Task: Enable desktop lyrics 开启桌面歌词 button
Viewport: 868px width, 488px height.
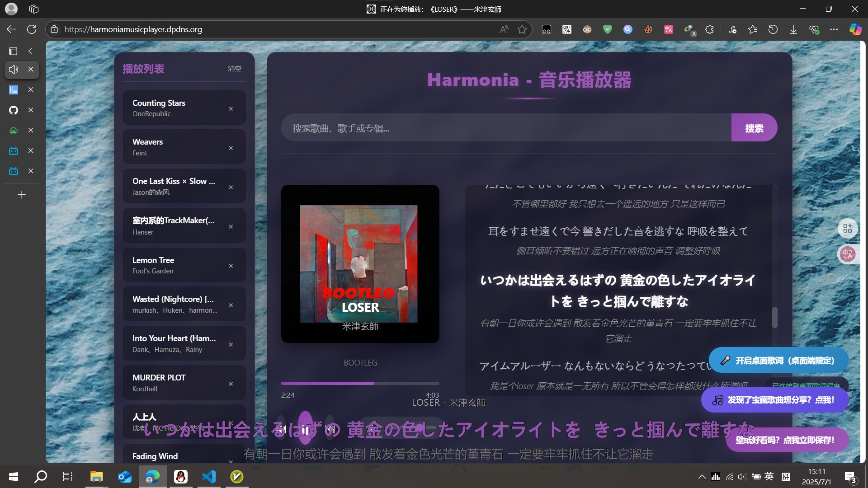Action: point(778,361)
